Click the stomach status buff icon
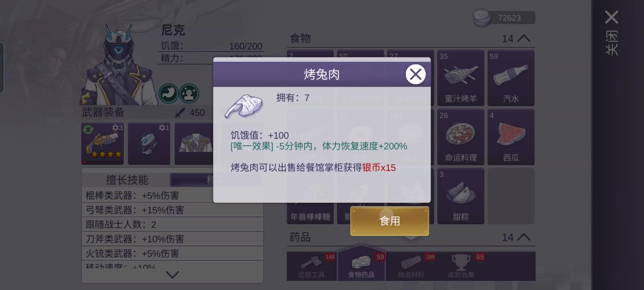Viewport: 644px width, 290px height. tap(168, 93)
